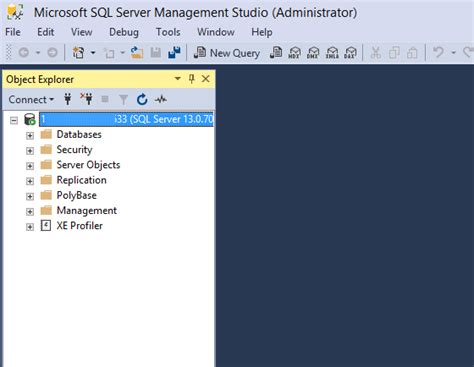Expand the Security folder node
Viewport: 474px width, 367px height.
(x=30, y=151)
